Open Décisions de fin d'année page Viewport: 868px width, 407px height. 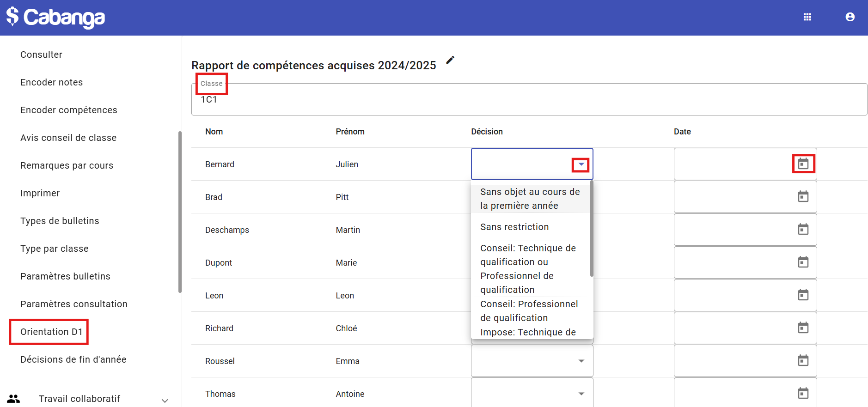pos(73,359)
